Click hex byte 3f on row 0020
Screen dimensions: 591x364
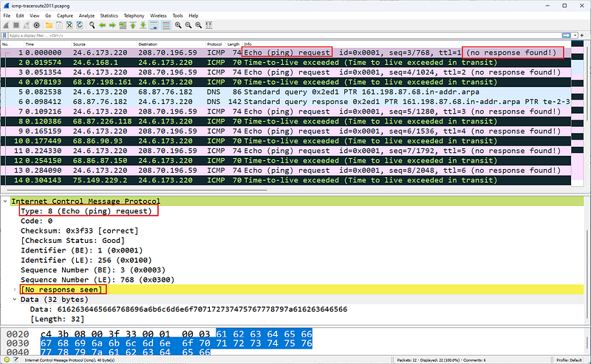(x=115, y=334)
